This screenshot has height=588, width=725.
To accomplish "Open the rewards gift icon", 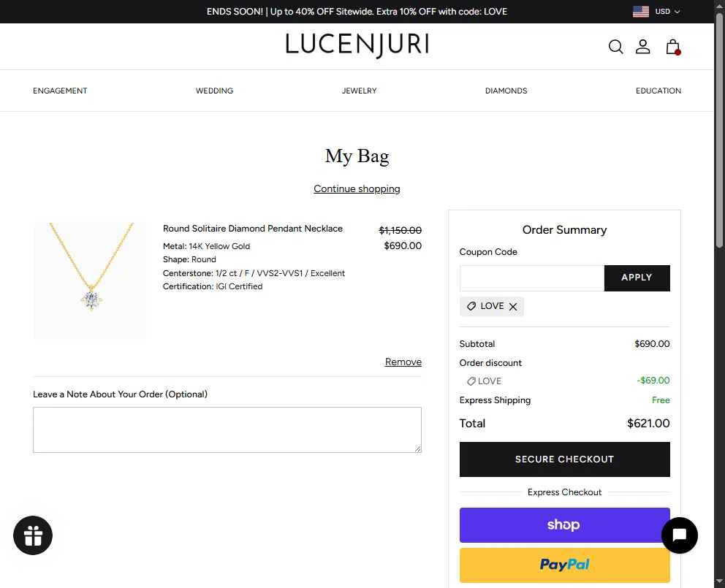I will tap(33, 535).
